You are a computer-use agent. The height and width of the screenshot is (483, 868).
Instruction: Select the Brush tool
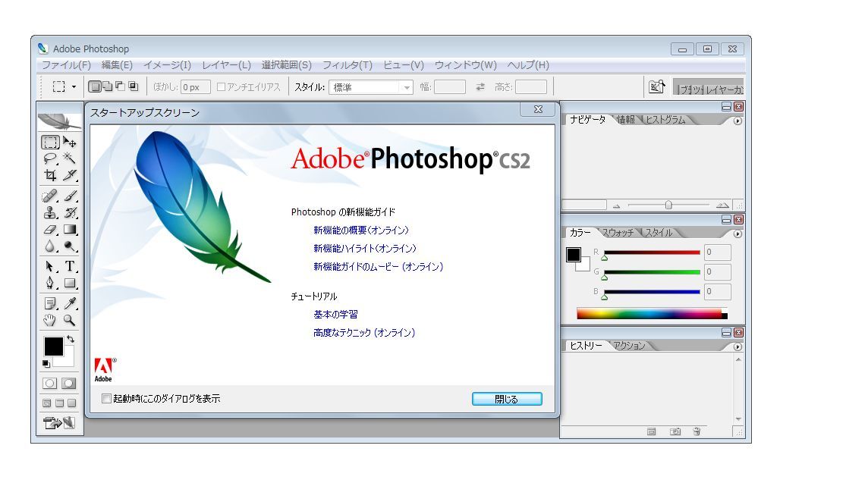70,196
